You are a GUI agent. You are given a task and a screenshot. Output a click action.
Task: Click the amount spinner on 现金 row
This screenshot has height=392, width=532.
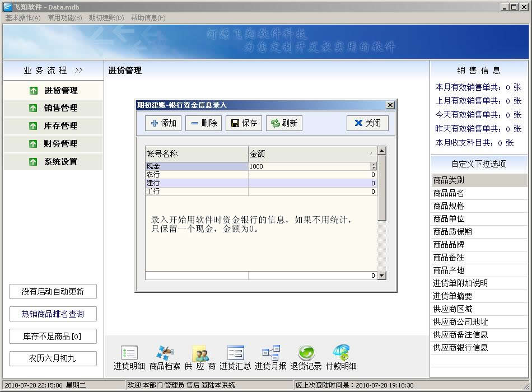pyautogui.click(x=374, y=166)
